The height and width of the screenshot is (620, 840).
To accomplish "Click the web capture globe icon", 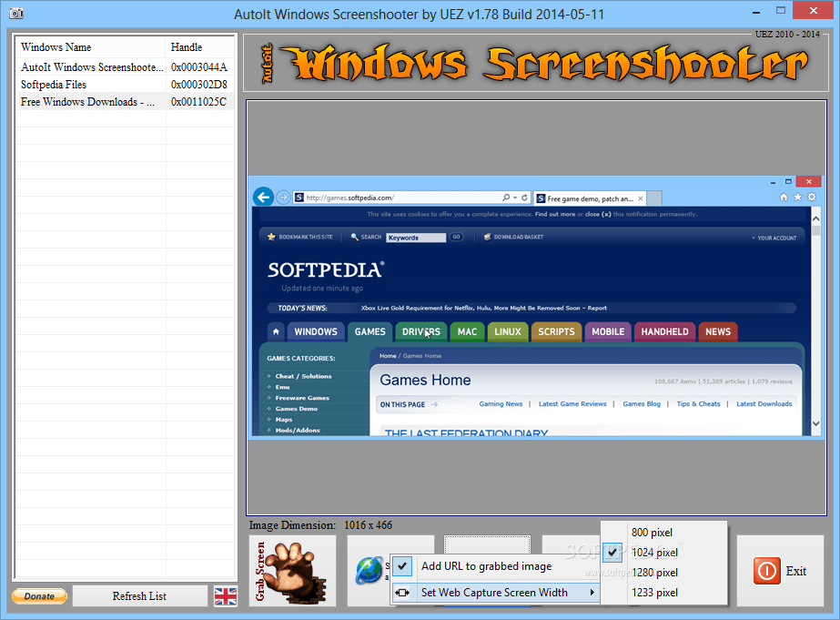I will click(369, 570).
